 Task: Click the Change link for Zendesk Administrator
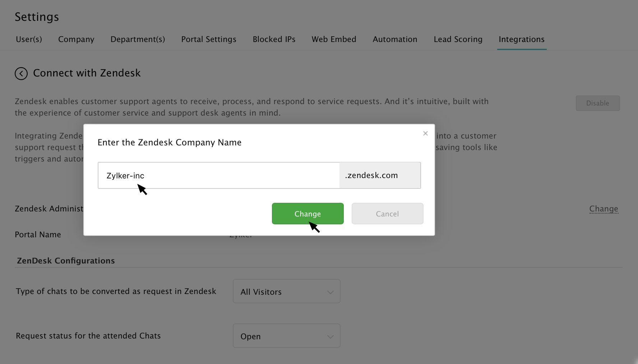[604, 209]
